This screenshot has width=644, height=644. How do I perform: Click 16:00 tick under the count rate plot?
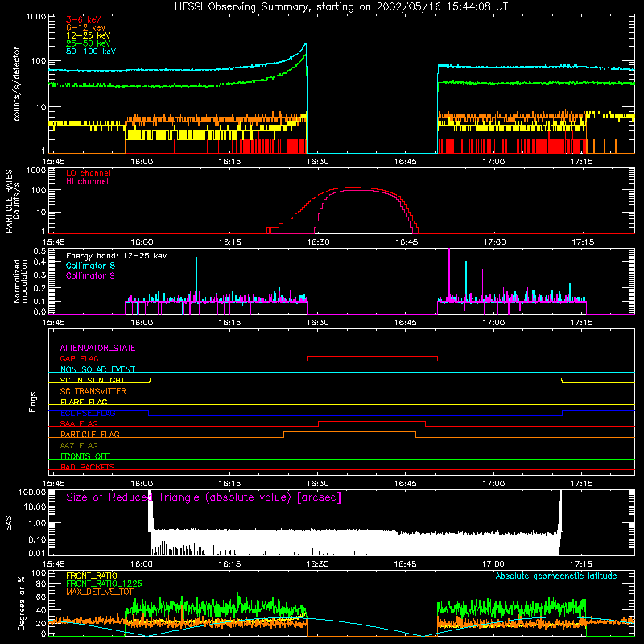(x=142, y=162)
